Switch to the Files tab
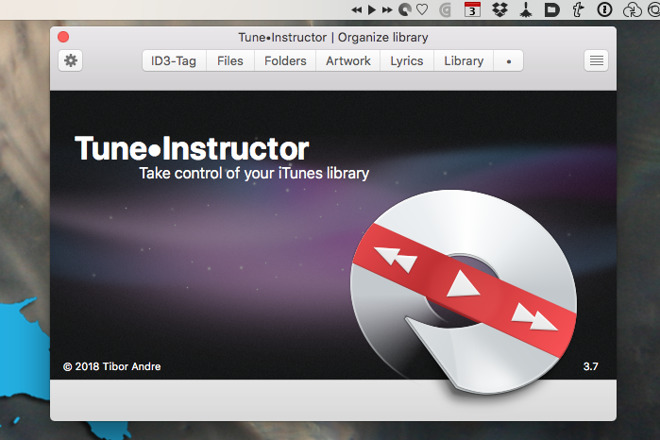 pos(230,61)
